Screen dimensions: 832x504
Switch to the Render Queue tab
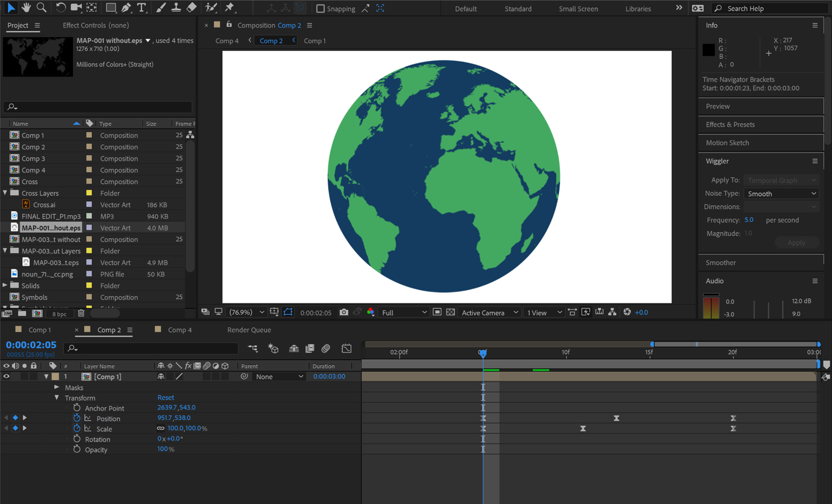[249, 330]
